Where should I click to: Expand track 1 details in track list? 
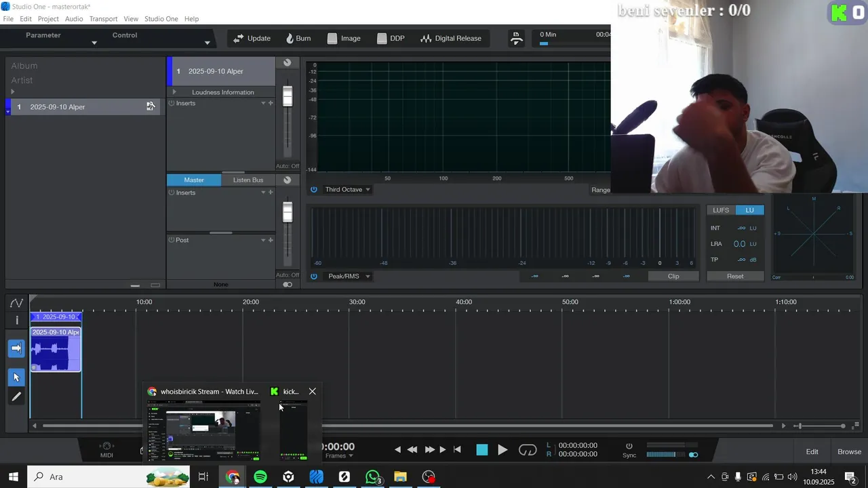point(8,112)
